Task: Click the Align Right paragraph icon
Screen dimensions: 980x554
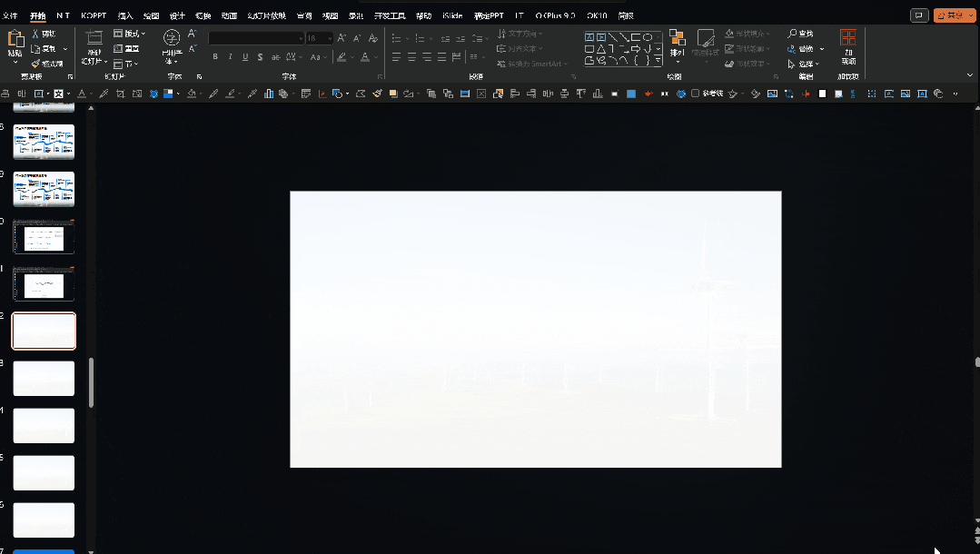Action: [426, 57]
